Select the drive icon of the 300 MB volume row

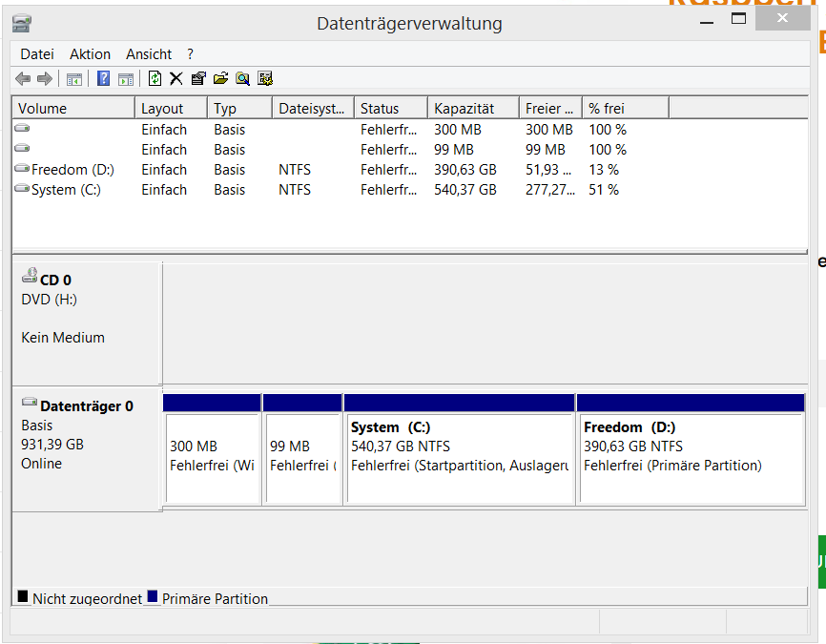pyautogui.click(x=22, y=128)
